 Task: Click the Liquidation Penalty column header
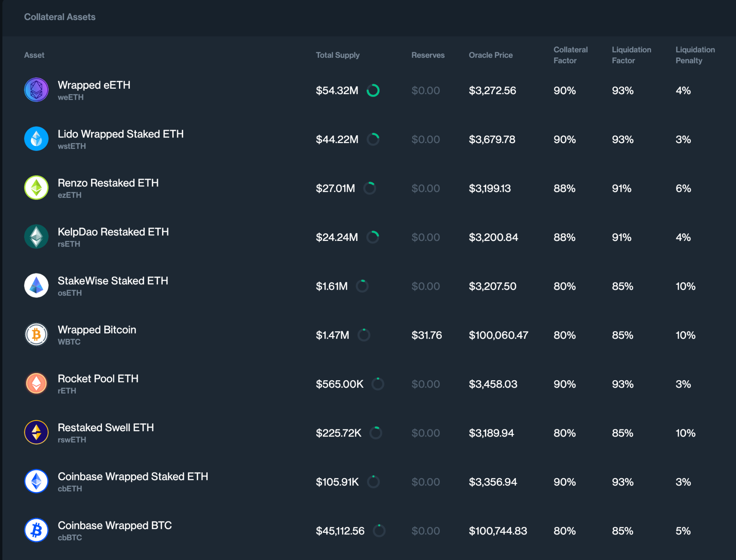point(695,55)
